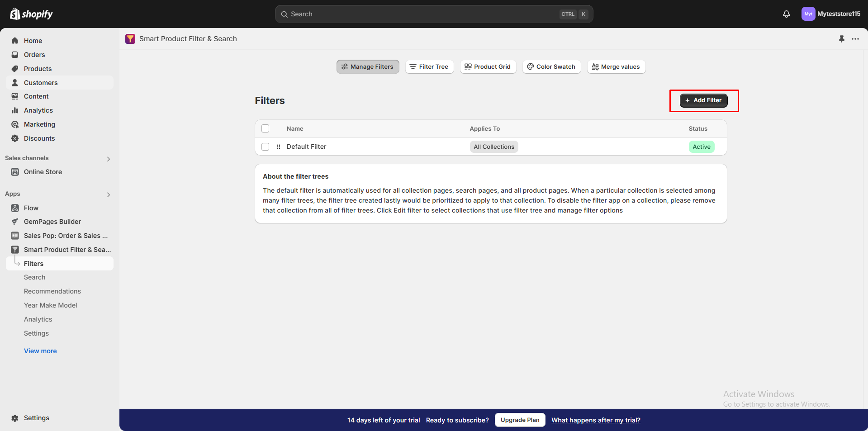Expand the Sales channels section chevron
The image size is (868, 431).
[x=109, y=159]
